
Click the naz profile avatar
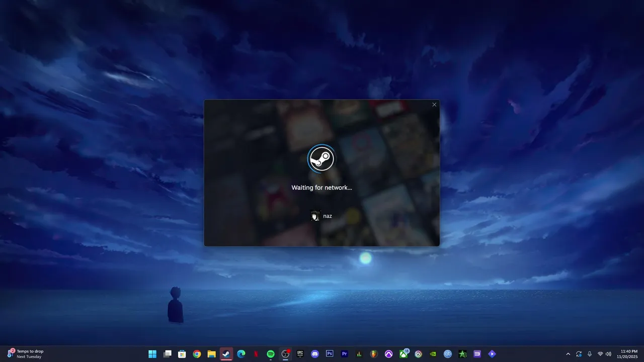pos(315,216)
